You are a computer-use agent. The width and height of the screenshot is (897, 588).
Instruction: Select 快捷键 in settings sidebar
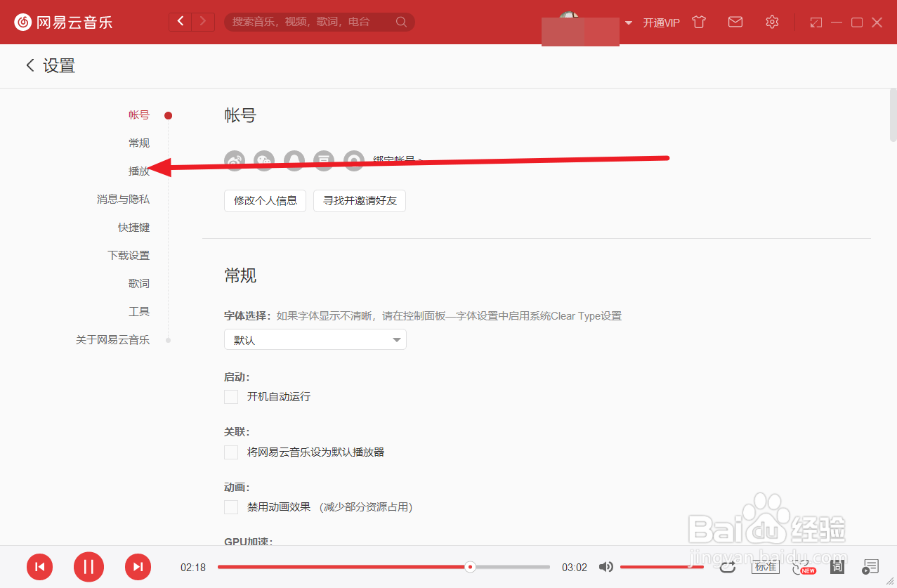coord(133,228)
